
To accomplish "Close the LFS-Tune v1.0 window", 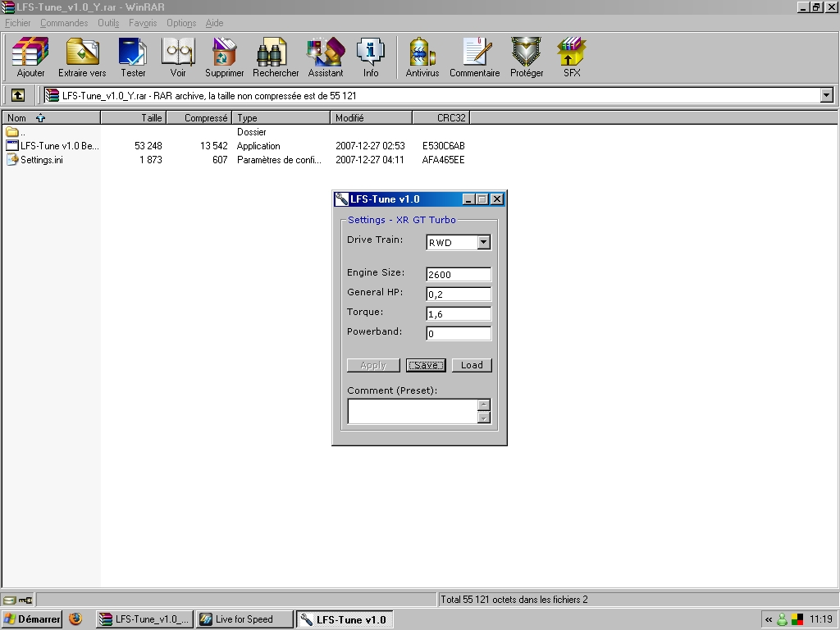I will tap(497, 199).
